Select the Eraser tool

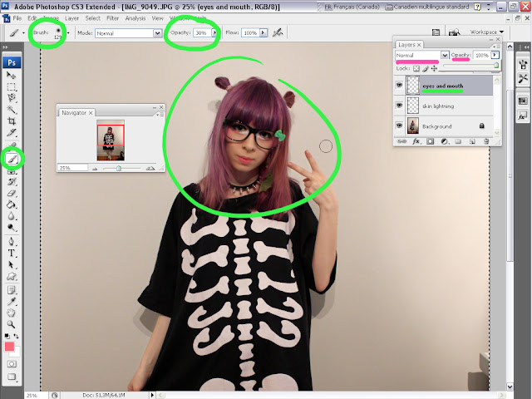click(x=11, y=194)
